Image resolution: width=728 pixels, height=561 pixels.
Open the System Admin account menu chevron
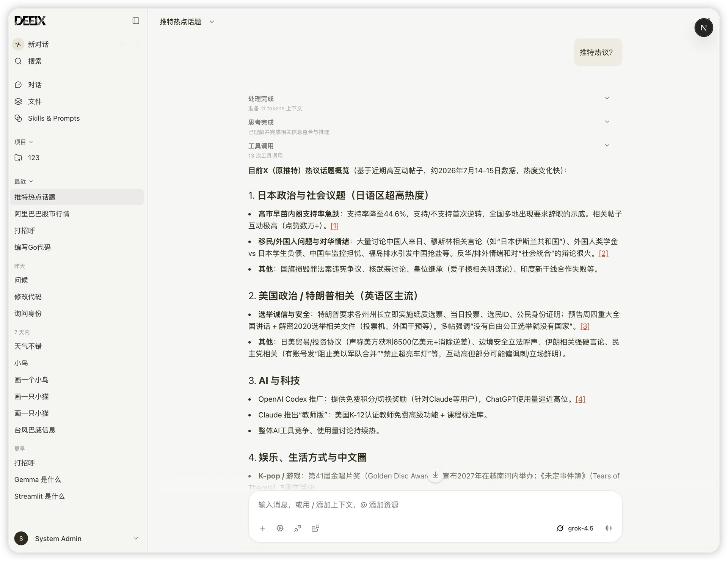[x=136, y=538]
